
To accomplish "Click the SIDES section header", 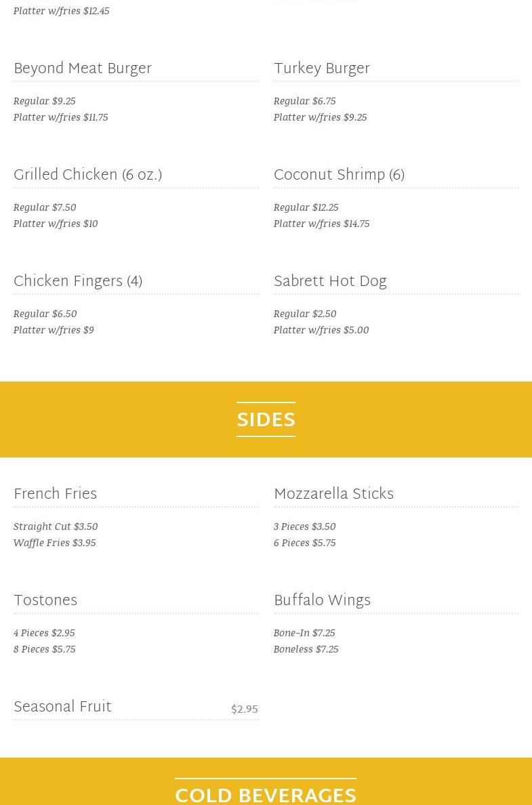I will [x=266, y=420].
